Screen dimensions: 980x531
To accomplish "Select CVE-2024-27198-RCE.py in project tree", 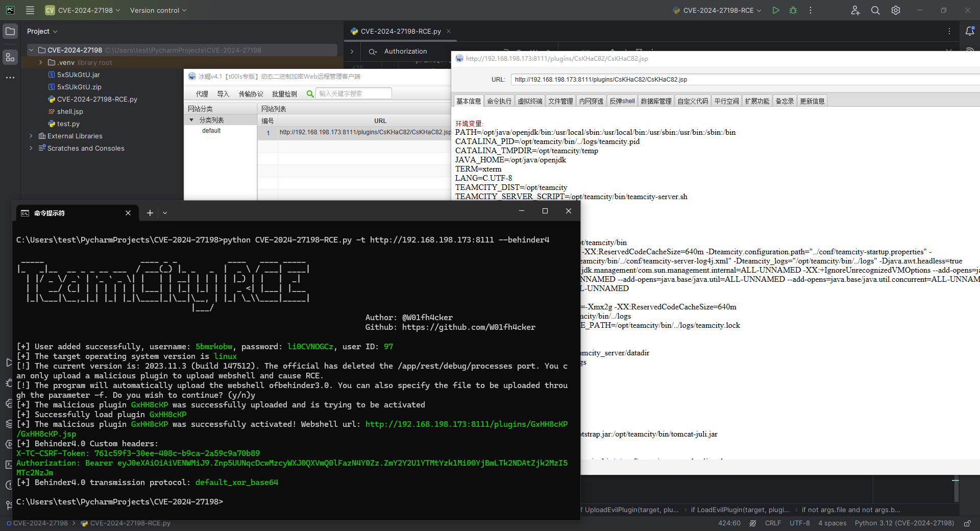I will (x=97, y=99).
